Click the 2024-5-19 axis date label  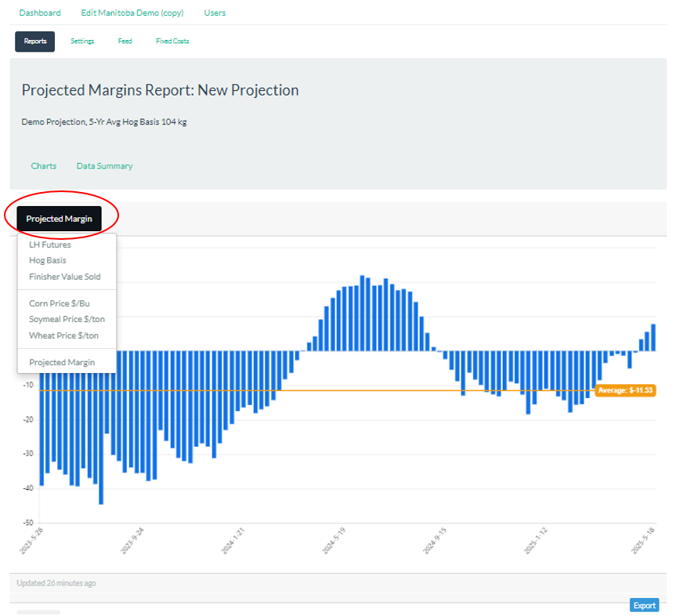click(334, 540)
